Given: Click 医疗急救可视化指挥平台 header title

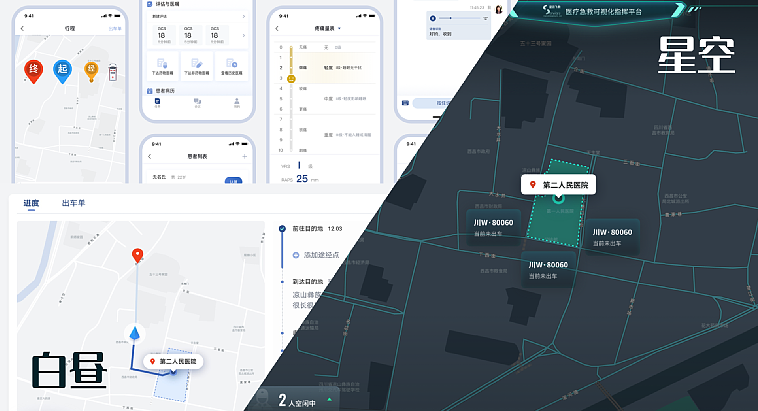Looking at the screenshot, I should click(604, 11).
